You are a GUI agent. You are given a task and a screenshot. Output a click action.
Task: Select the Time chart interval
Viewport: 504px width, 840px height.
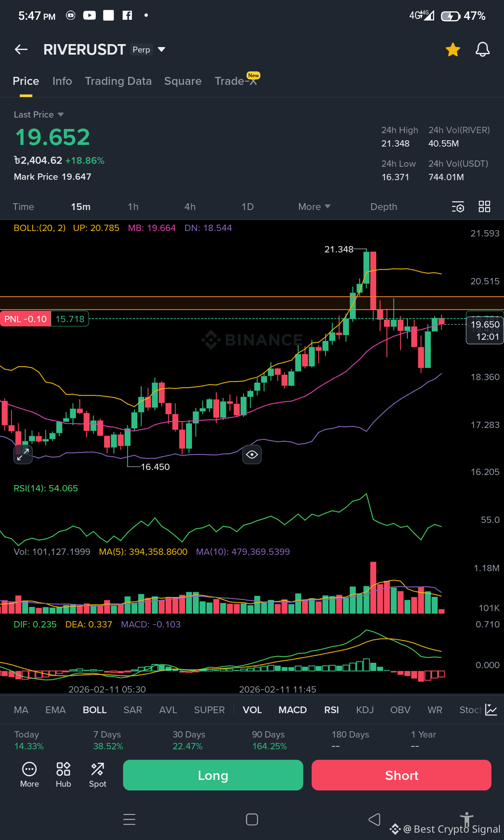coord(23,207)
